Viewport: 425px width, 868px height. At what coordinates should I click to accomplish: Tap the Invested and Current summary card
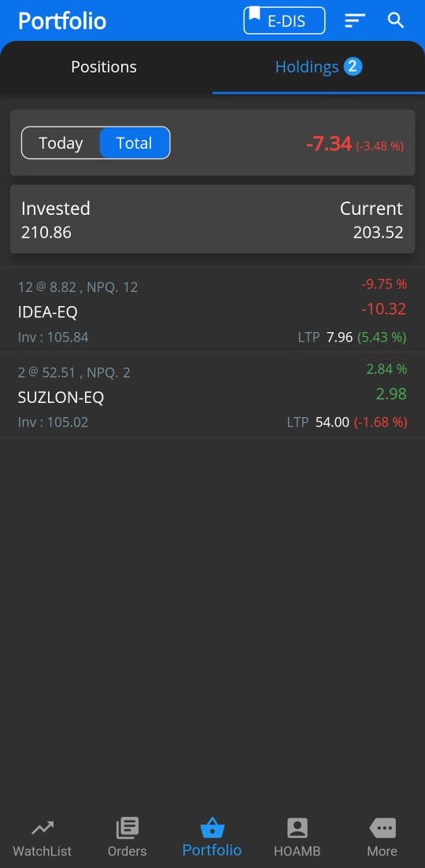[213, 220]
